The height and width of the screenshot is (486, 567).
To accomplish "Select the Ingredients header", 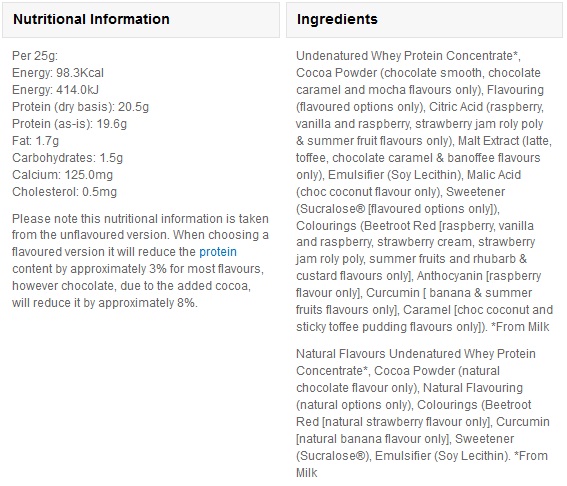I will coord(337,19).
